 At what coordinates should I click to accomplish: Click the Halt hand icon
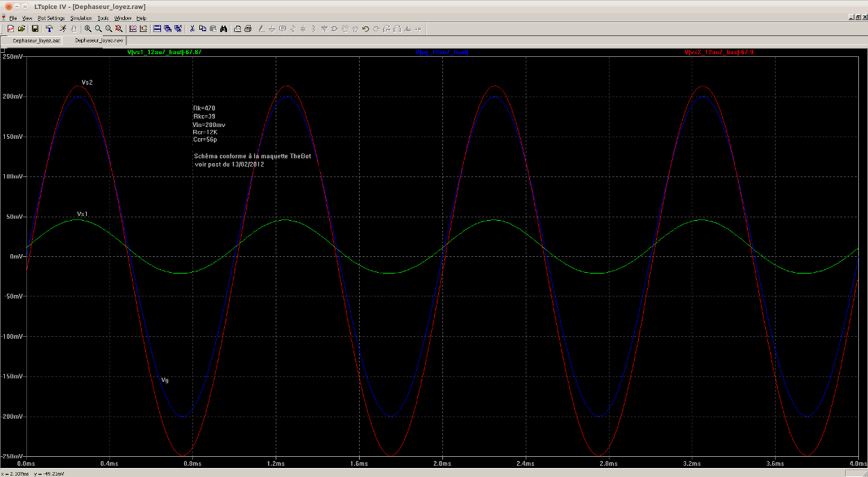tap(74, 28)
